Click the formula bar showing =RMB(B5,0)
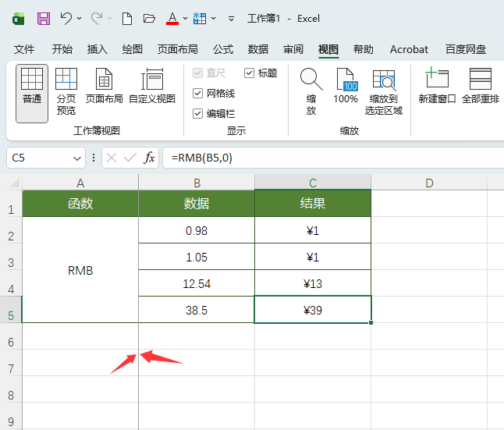Viewport: 504px width, 430px height. 333,158
